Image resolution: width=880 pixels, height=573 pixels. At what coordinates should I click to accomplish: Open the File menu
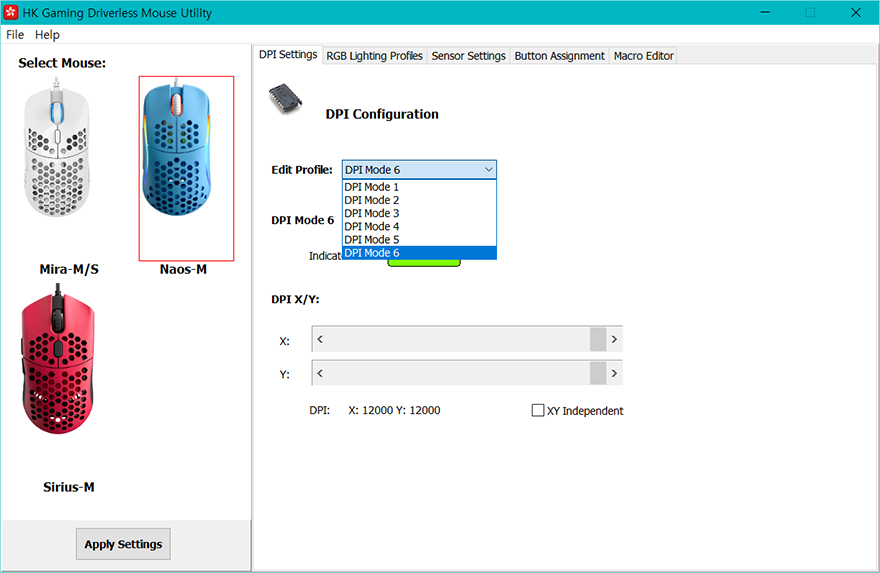(15, 35)
